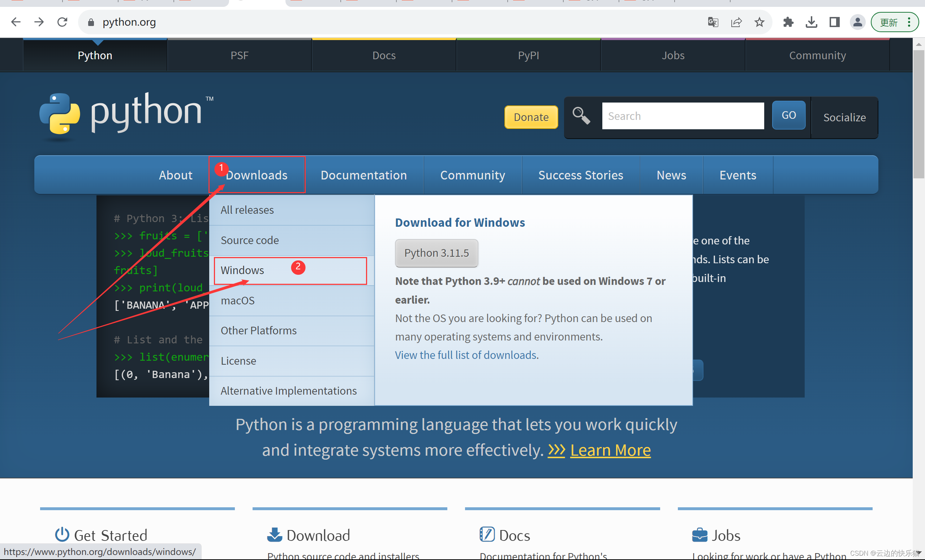
Task: Switch to the PSF top tab
Action: pyautogui.click(x=240, y=56)
